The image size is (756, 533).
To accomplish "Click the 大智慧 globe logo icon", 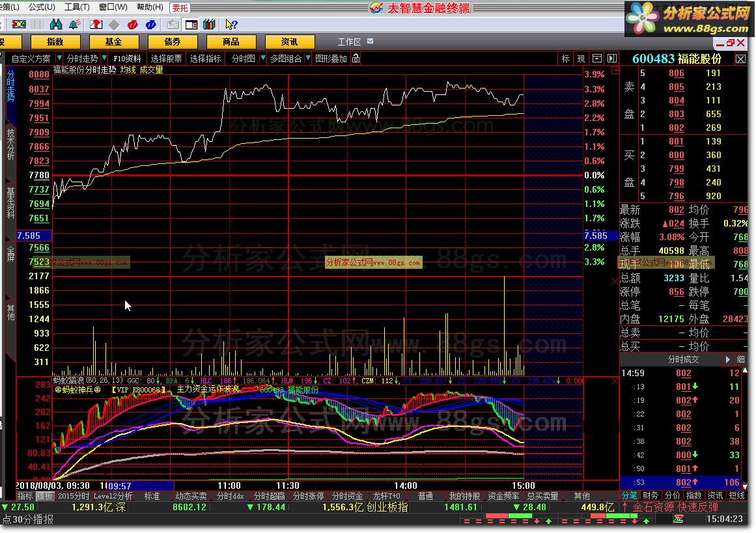I will pyautogui.click(x=376, y=8).
